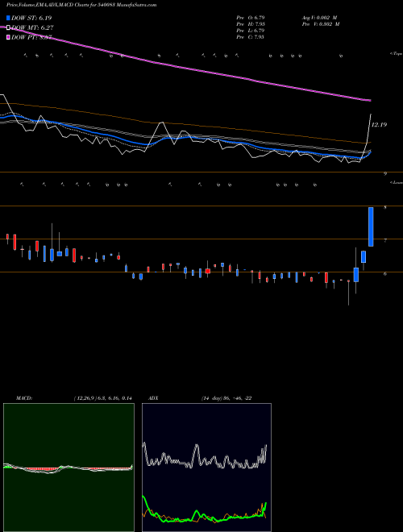The height and width of the screenshot is (532, 403).
Task: Click the price axis label 8
Action: click(385, 207)
